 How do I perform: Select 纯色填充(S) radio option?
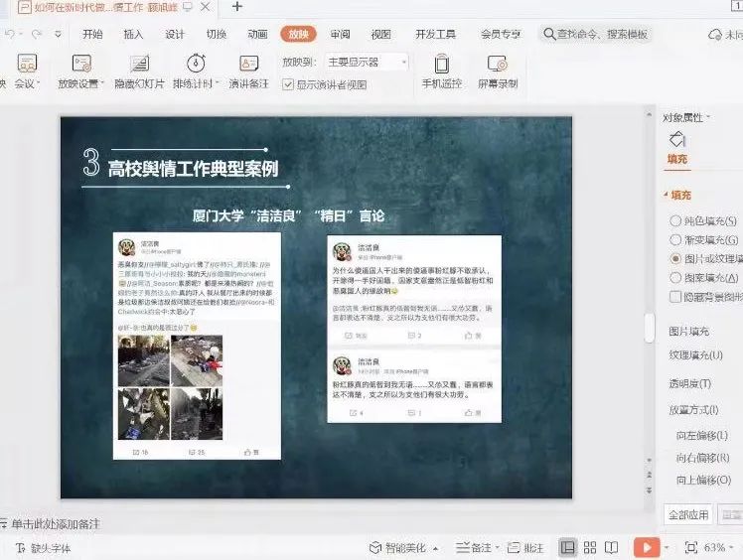(675, 220)
